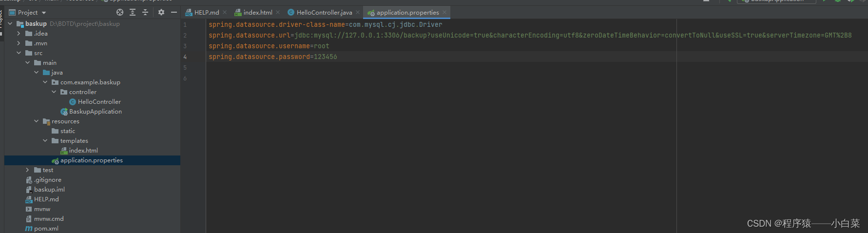Collapse the baskup root project node

(x=10, y=23)
